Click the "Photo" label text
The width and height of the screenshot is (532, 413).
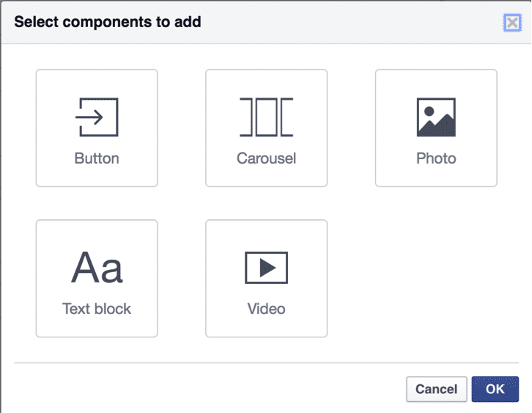point(436,158)
